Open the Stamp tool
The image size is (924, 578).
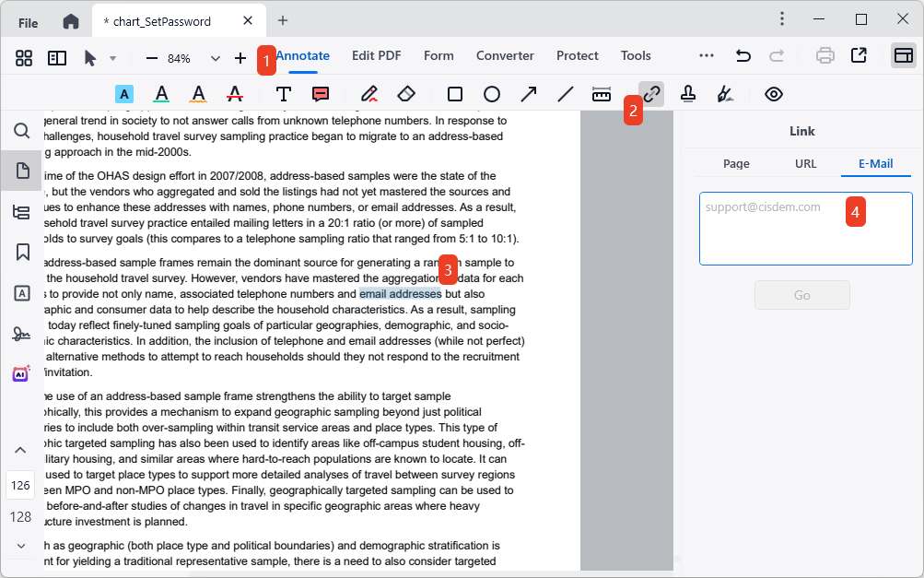click(x=689, y=93)
